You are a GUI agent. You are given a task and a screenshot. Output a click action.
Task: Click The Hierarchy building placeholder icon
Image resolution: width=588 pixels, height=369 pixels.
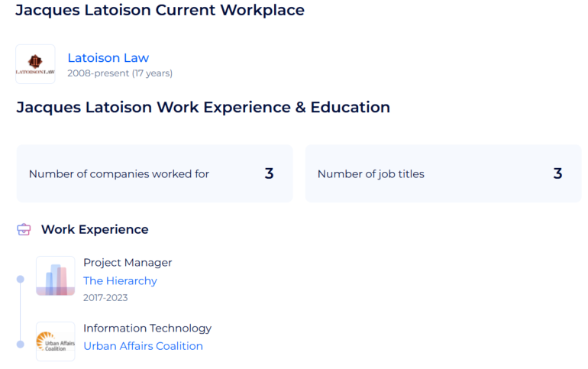coord(56,276)
